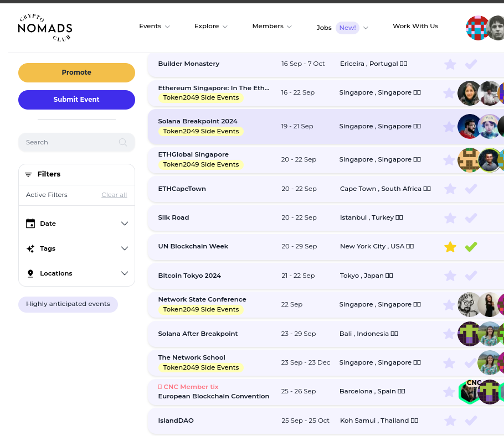Uncheck attending for UN Blockchain Week

point(471,247)
